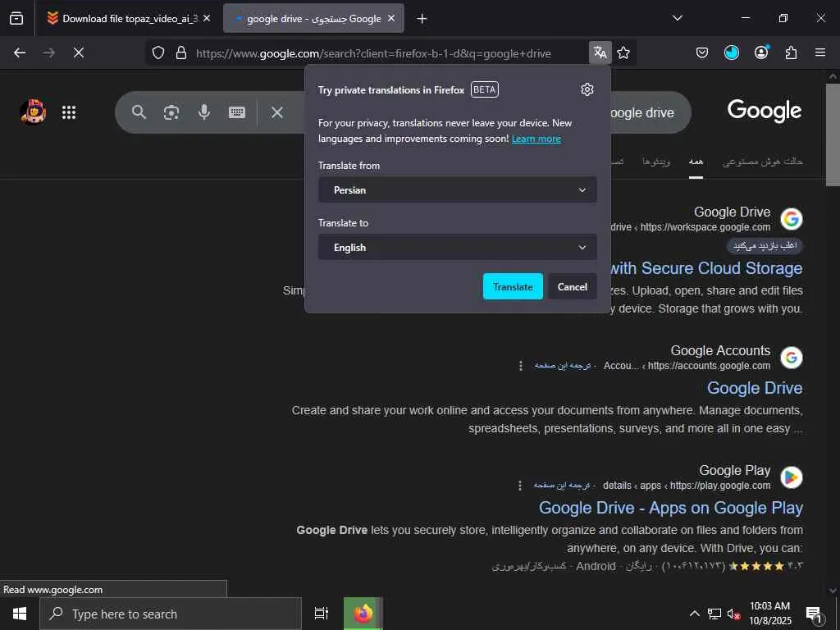Click the Google Play result favicon
Screen dimensions: 840x630
point(792,477)
